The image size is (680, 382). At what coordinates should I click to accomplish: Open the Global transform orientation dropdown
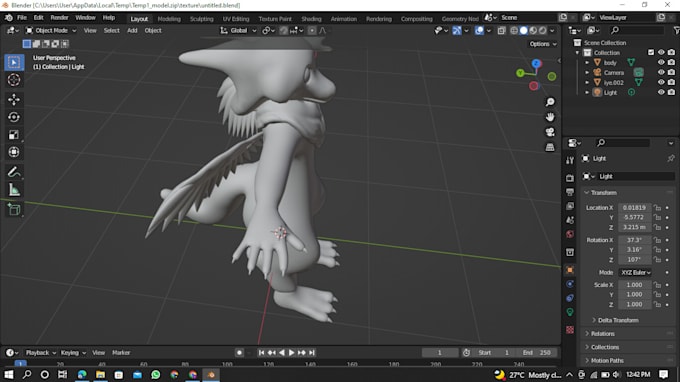click(x=238, y=30)
